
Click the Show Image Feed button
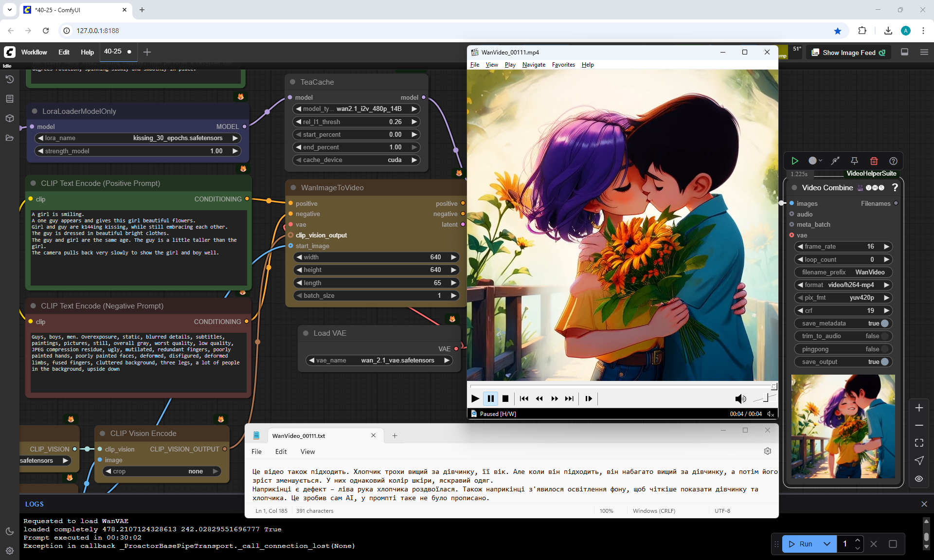tap(849, 53)
